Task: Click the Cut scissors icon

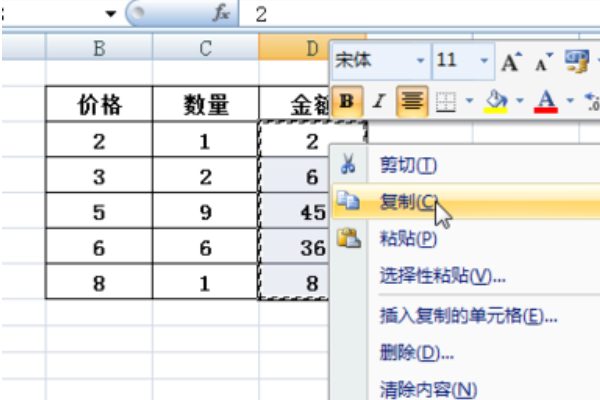Action: 348,164
